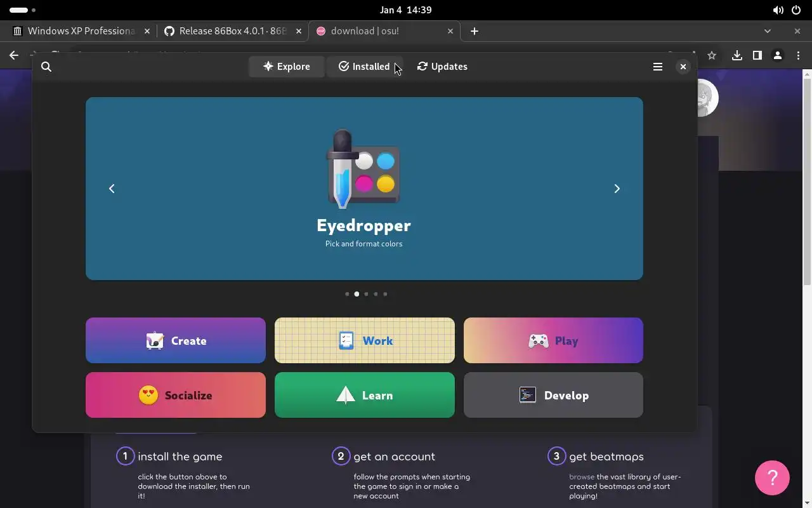Toggle the browser side panel
Image resolution: width=812 pixels, height=508 pixels.
click(757, 55)
